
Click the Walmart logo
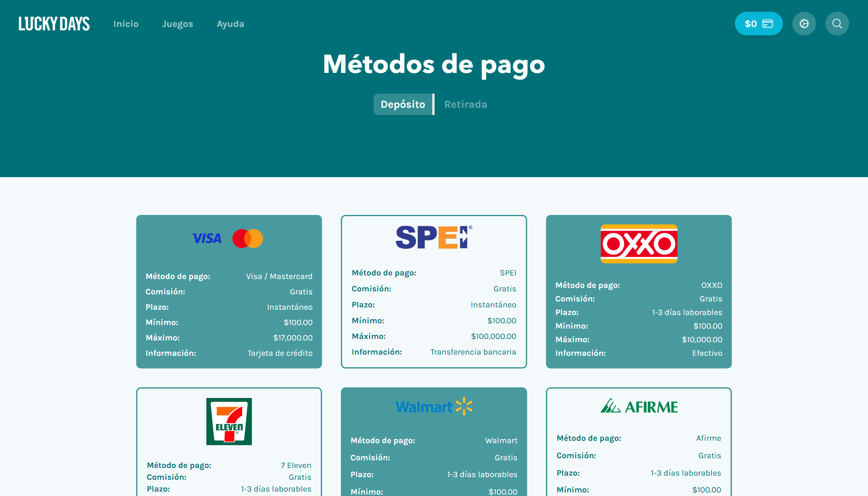click(434, 407)
